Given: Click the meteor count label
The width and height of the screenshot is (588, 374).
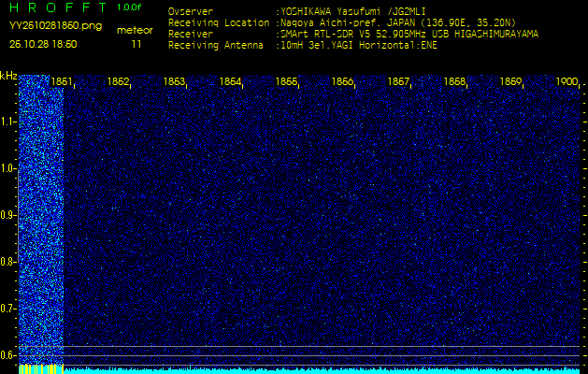Looking at the screenshot, I should point(136,30).
